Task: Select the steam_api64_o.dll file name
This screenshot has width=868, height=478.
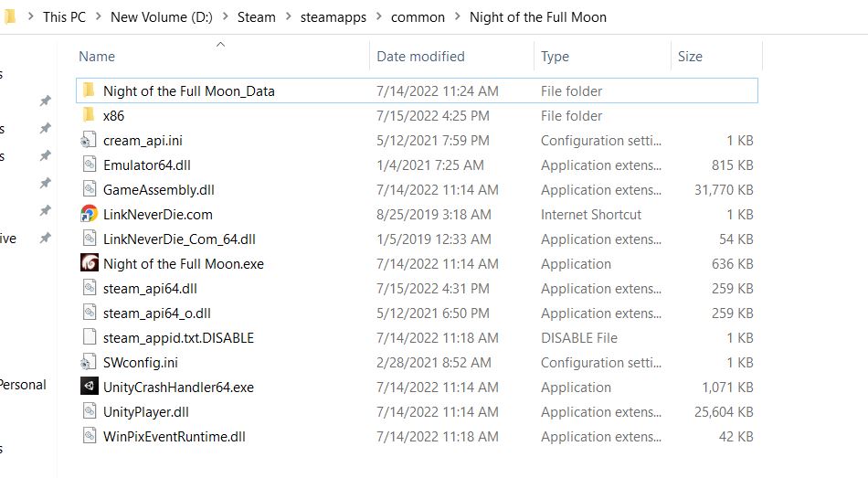Action: [157, 313]
